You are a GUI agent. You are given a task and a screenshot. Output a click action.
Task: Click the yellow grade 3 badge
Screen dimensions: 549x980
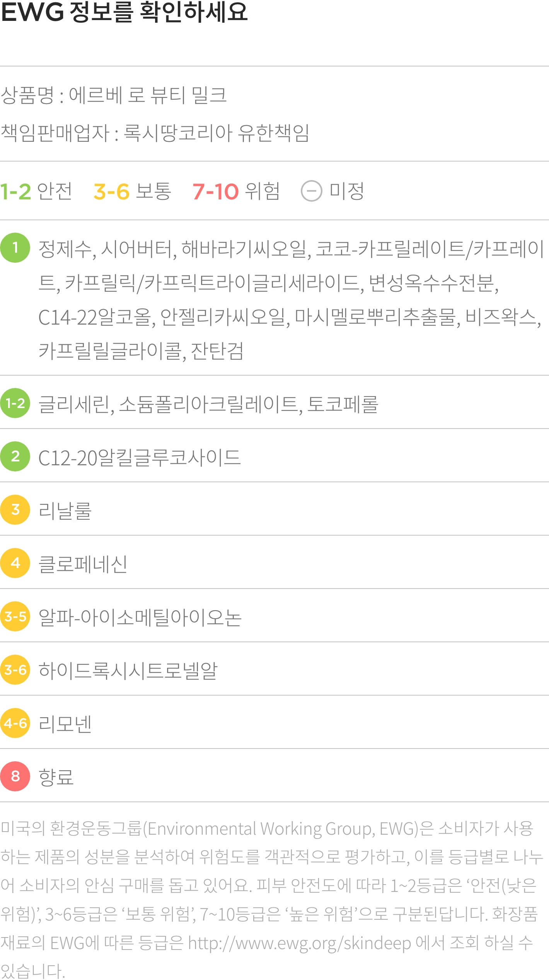(15, 510)
